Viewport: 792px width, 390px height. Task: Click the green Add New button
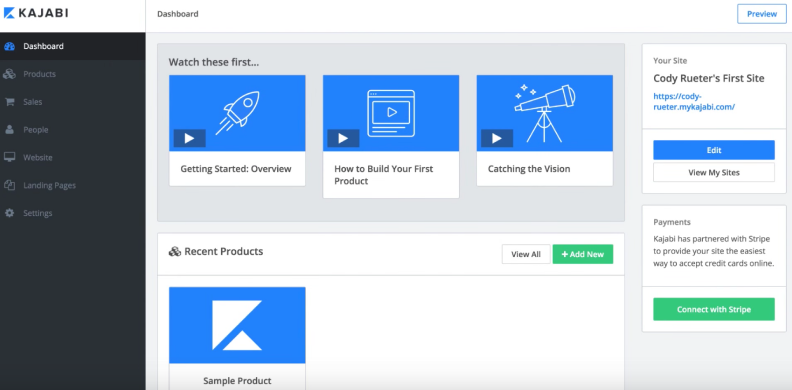point(583,254)
